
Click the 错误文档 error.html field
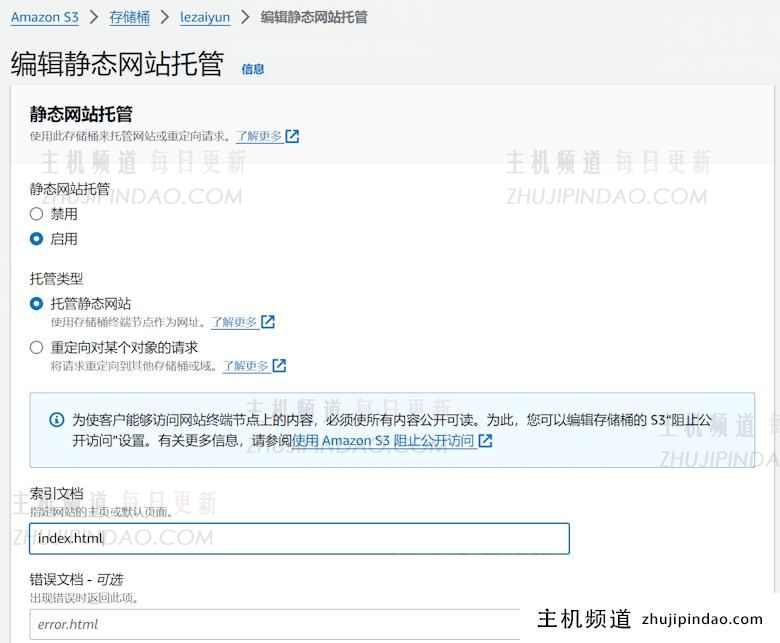coord(275,625)
